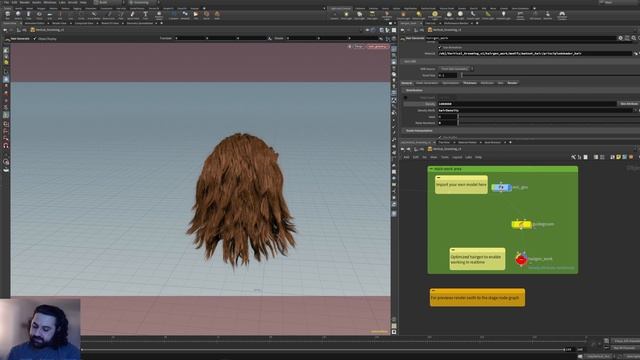640x360 pixels.
Task: Select the Tube shelf tool
Action: coord(29,15)
